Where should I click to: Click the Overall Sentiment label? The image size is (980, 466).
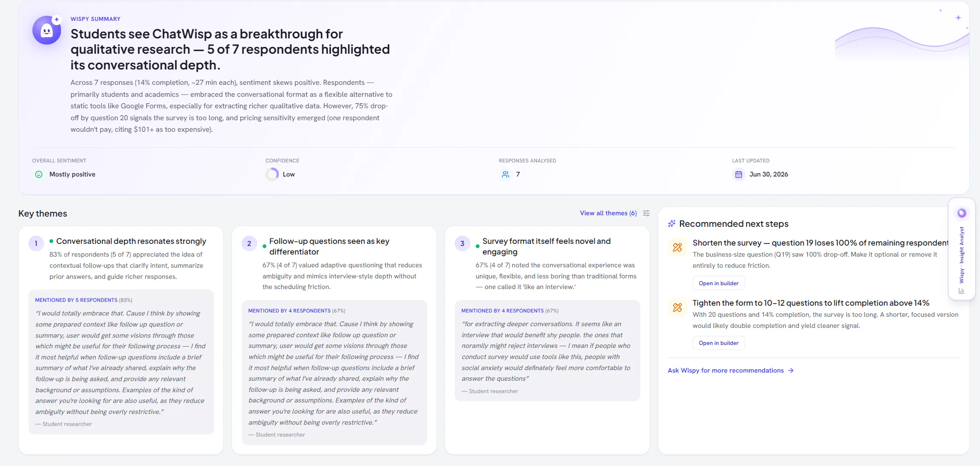coord(59,161)
